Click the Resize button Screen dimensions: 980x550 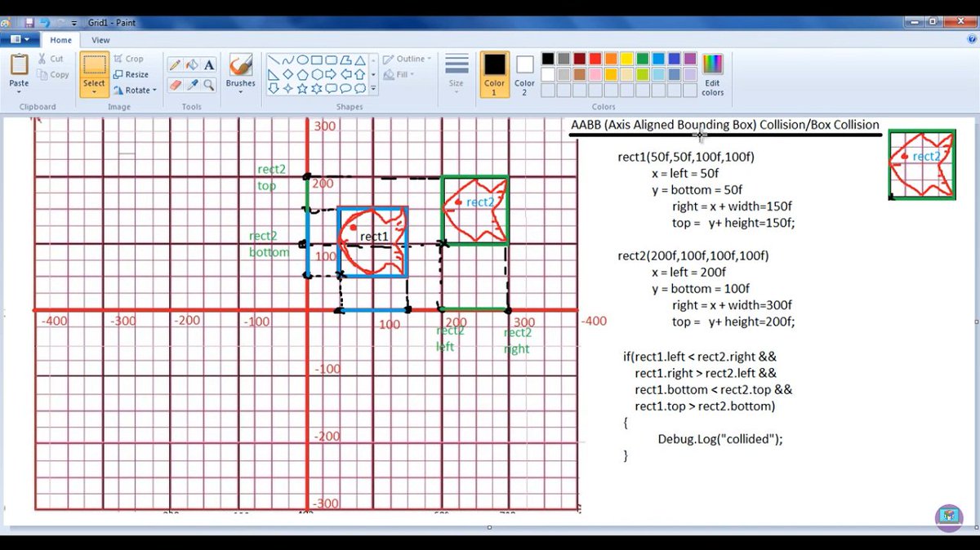pyautogui.click(x=131, y=74)
